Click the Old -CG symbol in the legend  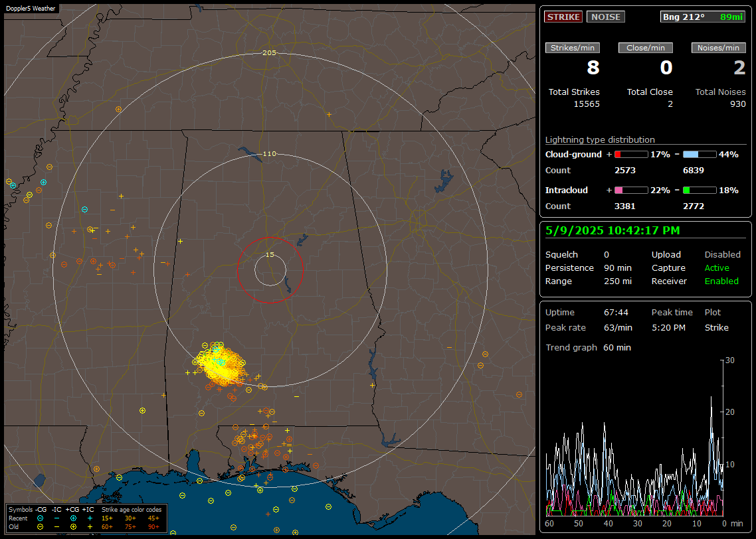pyautogui.click(x=40, y=527)
